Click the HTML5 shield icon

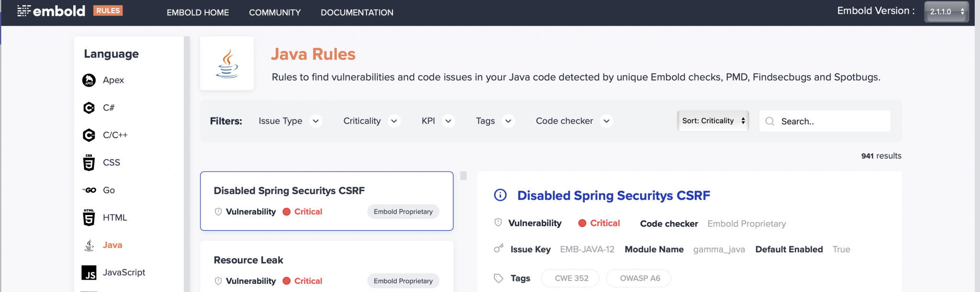click(x=89, y=218)
